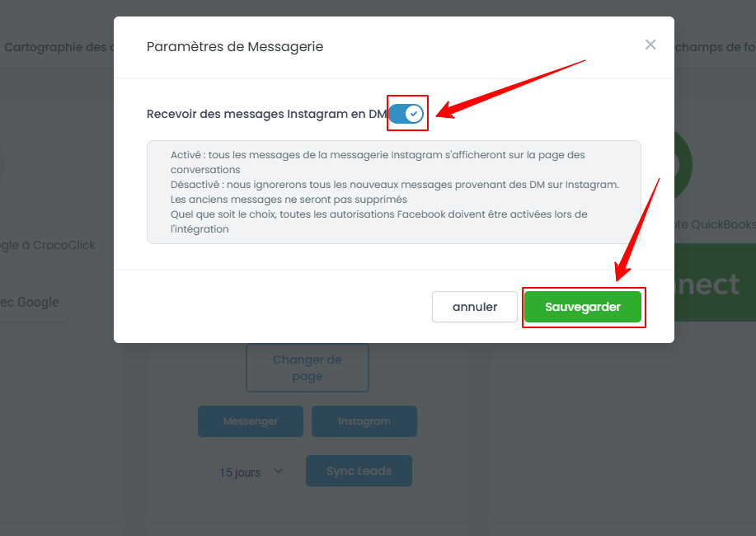Click the large green Connect button
This screenshot has height=536, width=756.
[715, 283]
